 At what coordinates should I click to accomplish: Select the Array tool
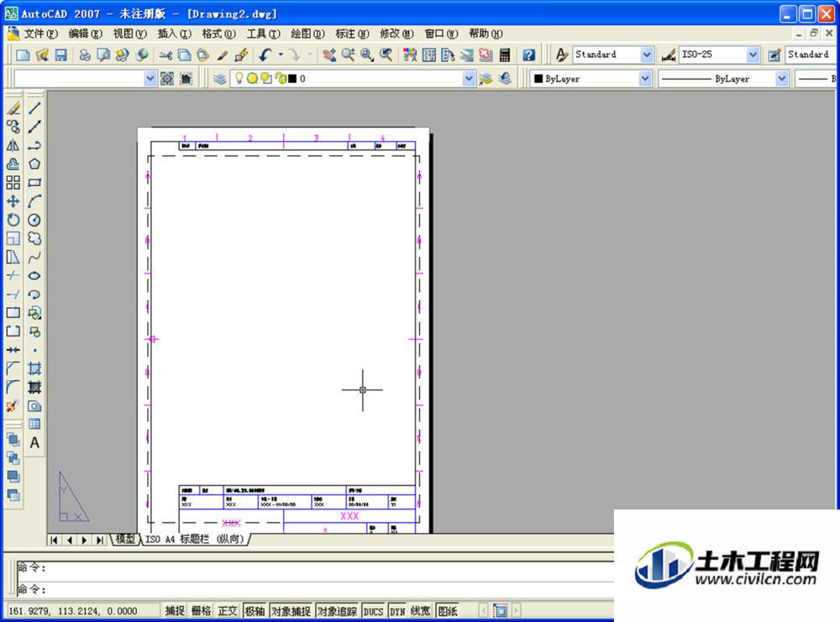(x=13, y=182)
